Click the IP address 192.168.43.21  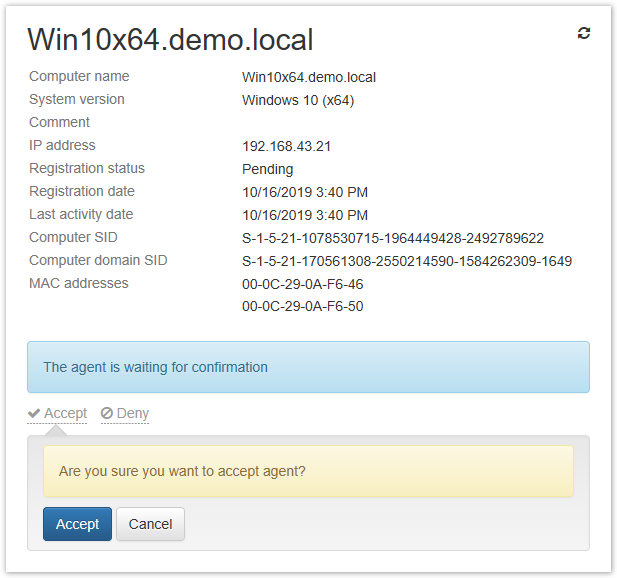click(x=286, y=146)
